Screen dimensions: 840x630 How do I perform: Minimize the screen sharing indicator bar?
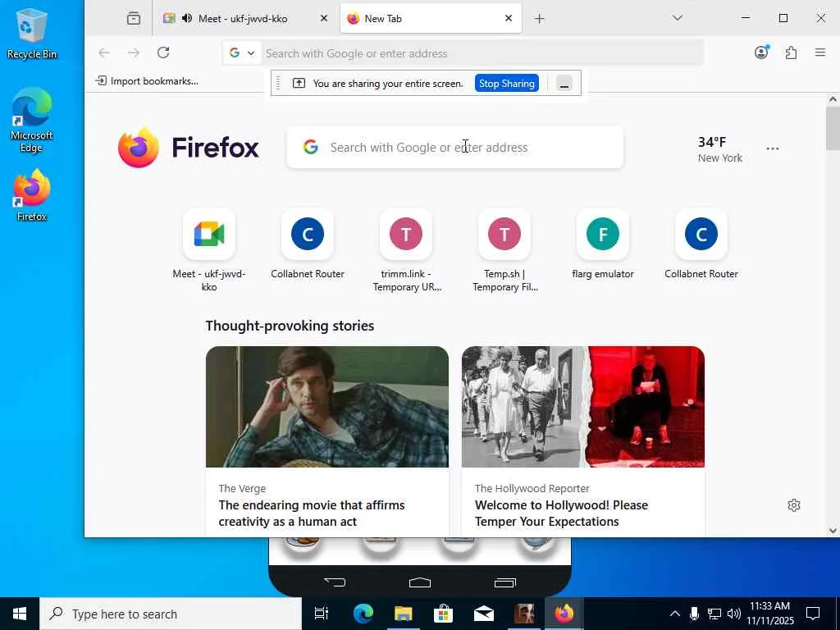tap(564, 84)
